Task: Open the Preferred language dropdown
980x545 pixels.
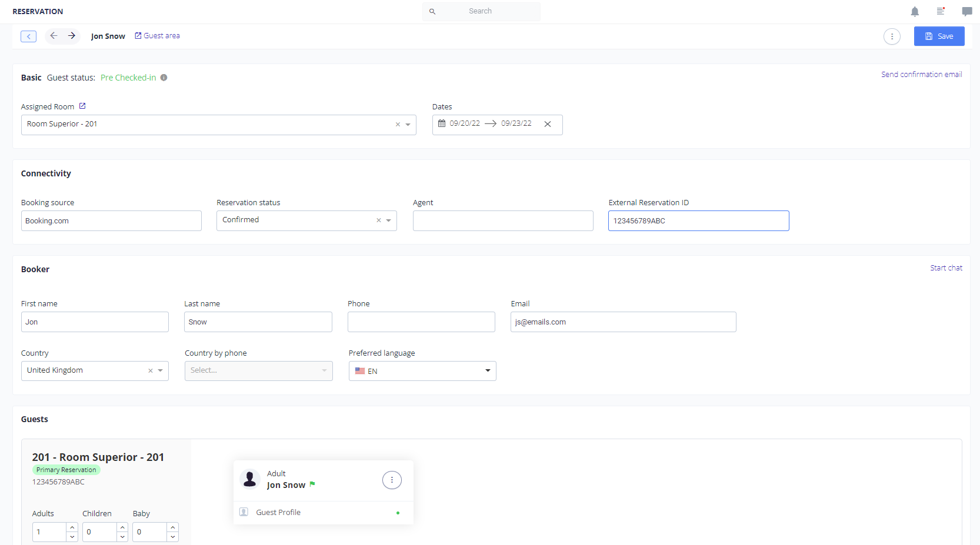Action: [x=487, y=370]
